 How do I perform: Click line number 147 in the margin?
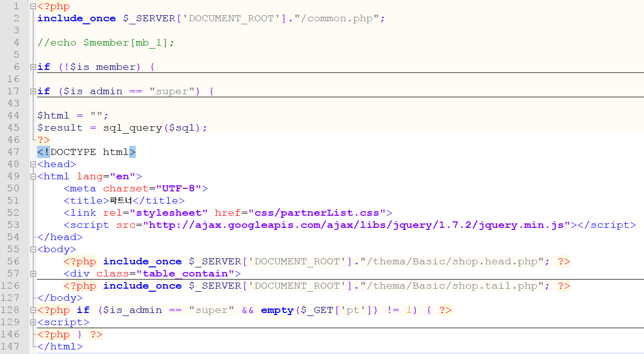pyautogui.click(x=11, y=346)
